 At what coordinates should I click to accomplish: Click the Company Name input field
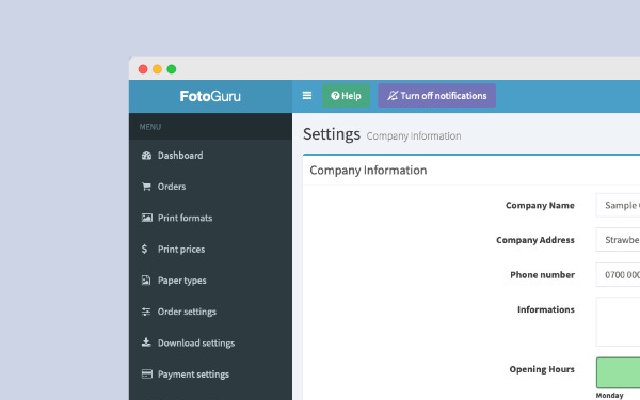[x=618, y=205]
